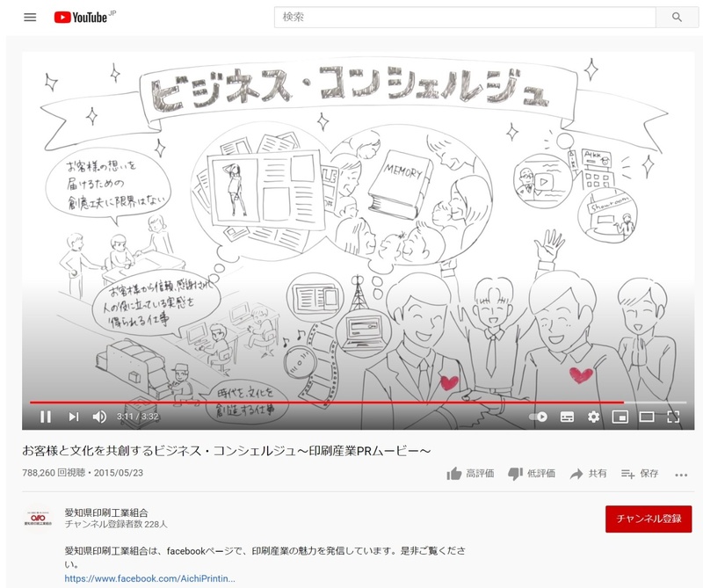Save the video with 保存
This screenshot has width=703, height=588.
(x=640, y=474)
